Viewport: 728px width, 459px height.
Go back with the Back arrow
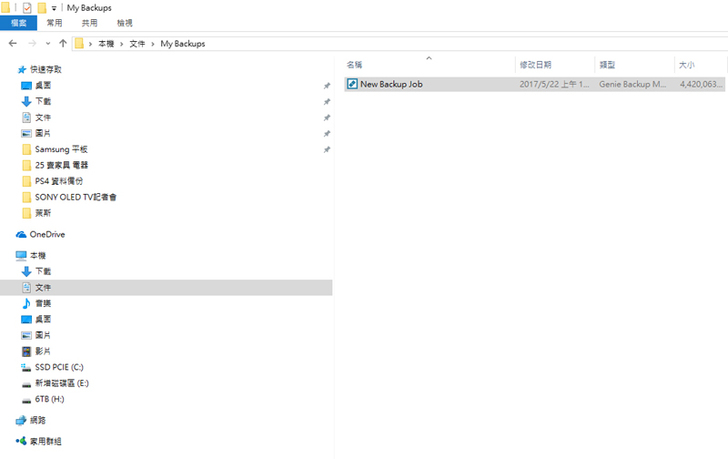[x=13, y=43]
